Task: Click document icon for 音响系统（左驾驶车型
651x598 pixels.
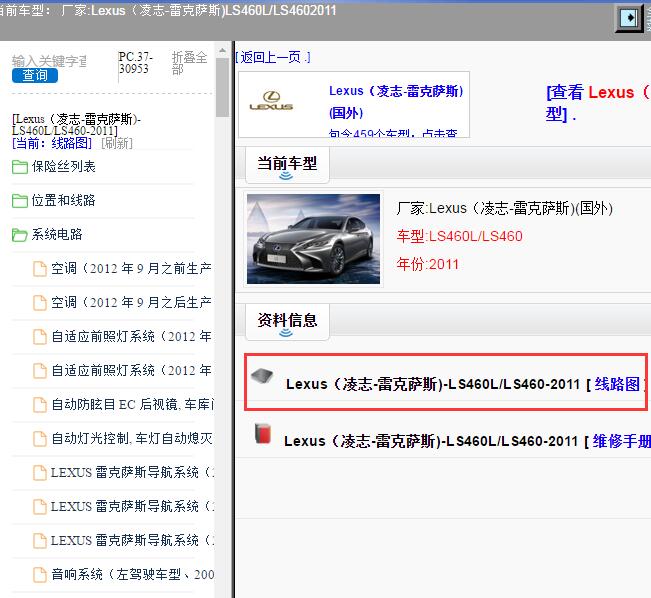Action: [x=39, y=575]
